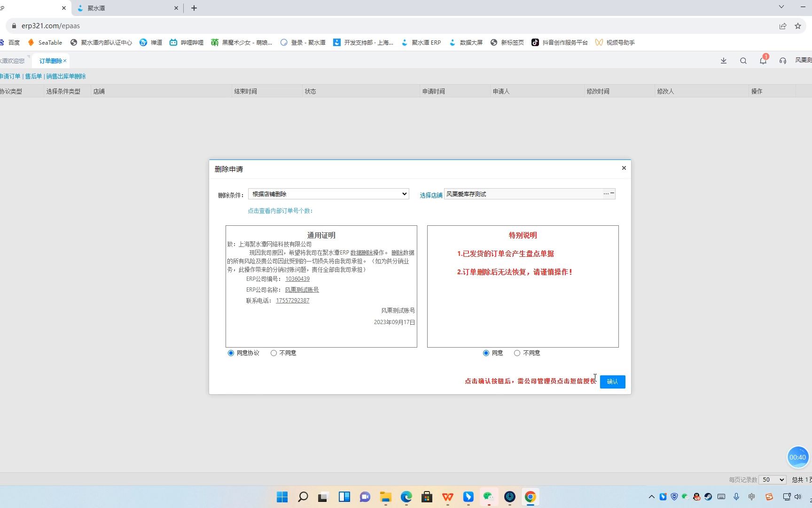The image size is (812, 508).
Task: Open the 百度 bookmark
Action: [10, 42]
